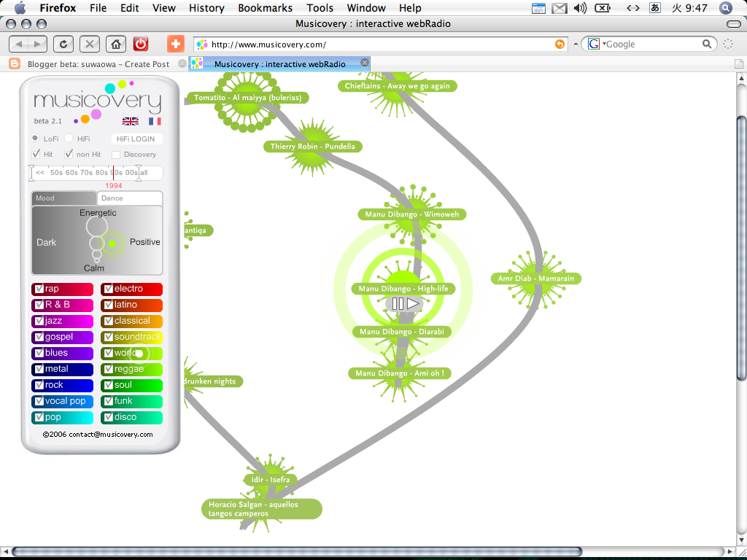The width and height of the screenshot is (747, 560).
Task: Toggle the non Hit checkbox
Action: click(x=69, y=154)
